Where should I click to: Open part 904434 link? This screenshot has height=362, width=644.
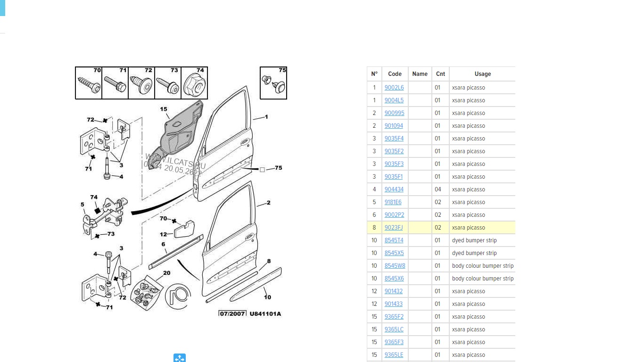tap(394, 189)
